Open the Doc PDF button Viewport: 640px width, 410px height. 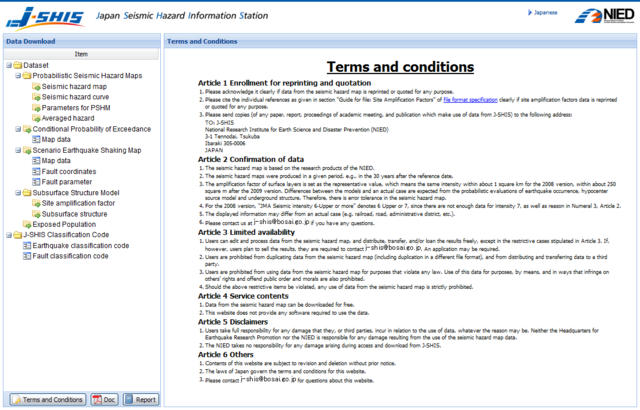tap(104, 399)
